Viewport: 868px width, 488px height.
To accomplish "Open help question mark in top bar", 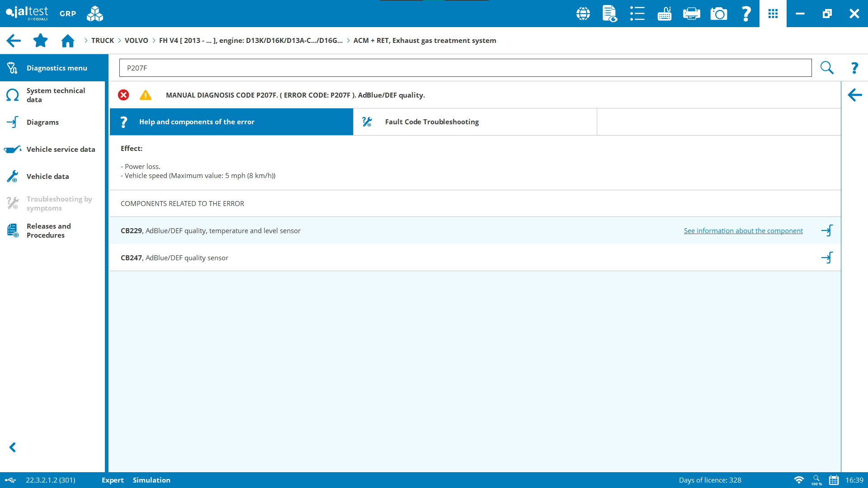I will [746, 14].
